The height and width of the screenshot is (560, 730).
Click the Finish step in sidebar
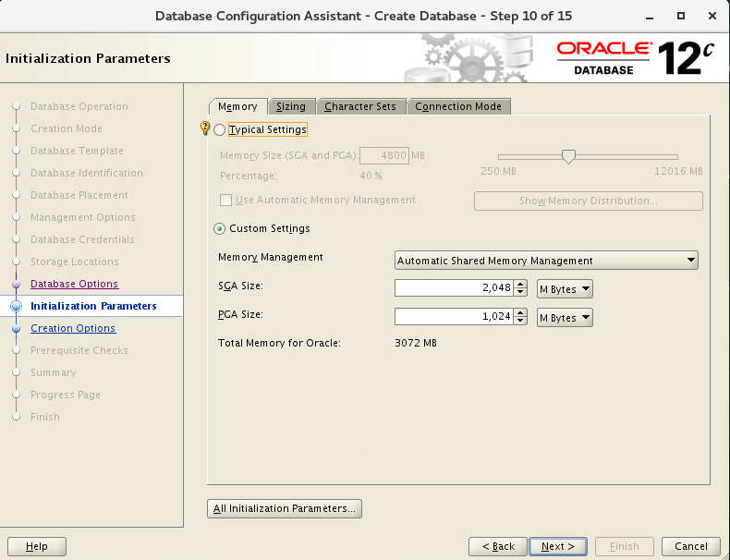45,417
